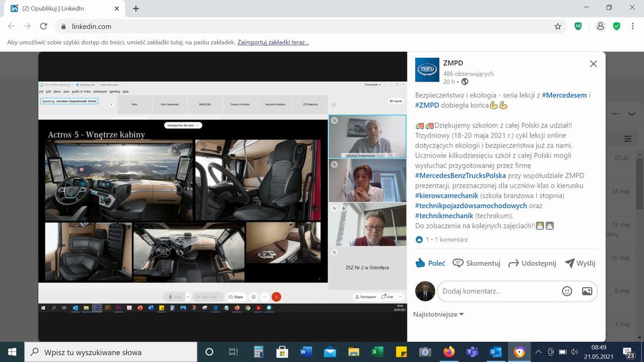Go forward in Chrome
Screen dimensions: 644x362
pos(27,26)
